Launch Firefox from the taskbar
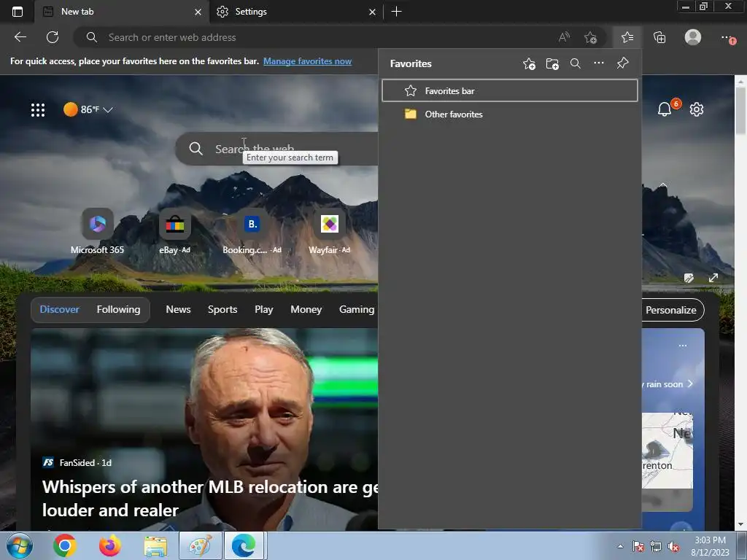Image resolution: width=747 pixels, height=560 pixels. [110, 545]
